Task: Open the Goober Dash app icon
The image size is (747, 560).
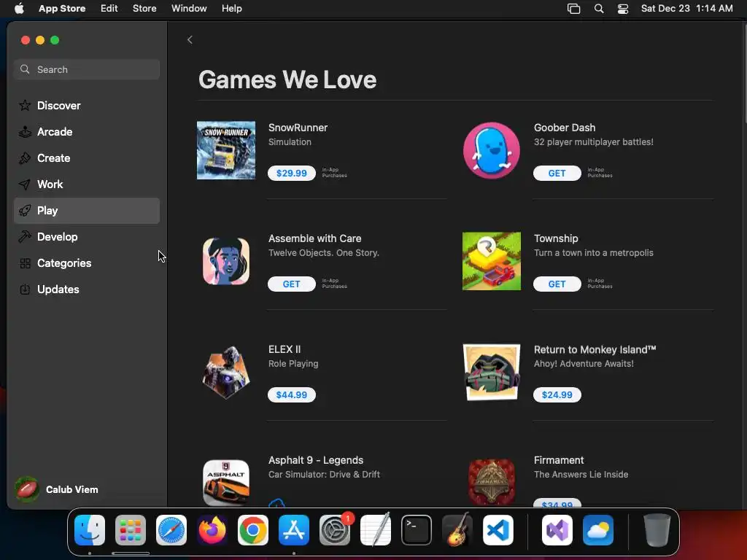Action: (491, 150)
